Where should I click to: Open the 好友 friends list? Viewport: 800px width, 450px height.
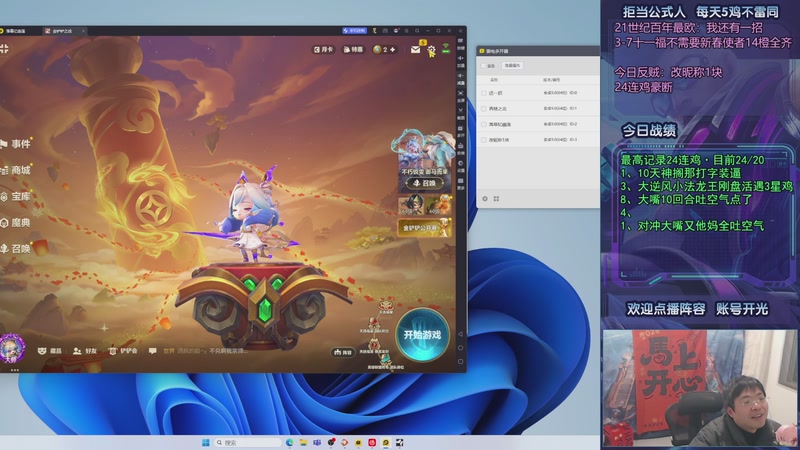click(85, 351)
